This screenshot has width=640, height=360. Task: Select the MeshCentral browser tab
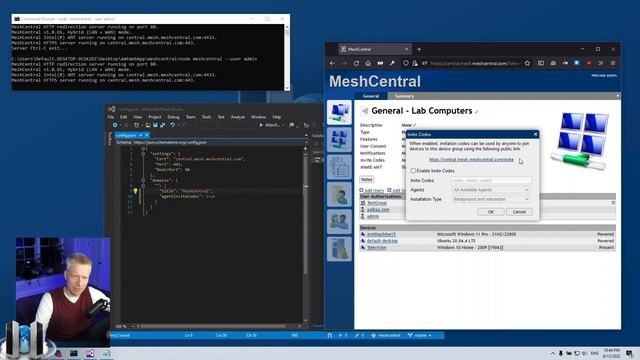pyautogui.click(x=374, y=49)
